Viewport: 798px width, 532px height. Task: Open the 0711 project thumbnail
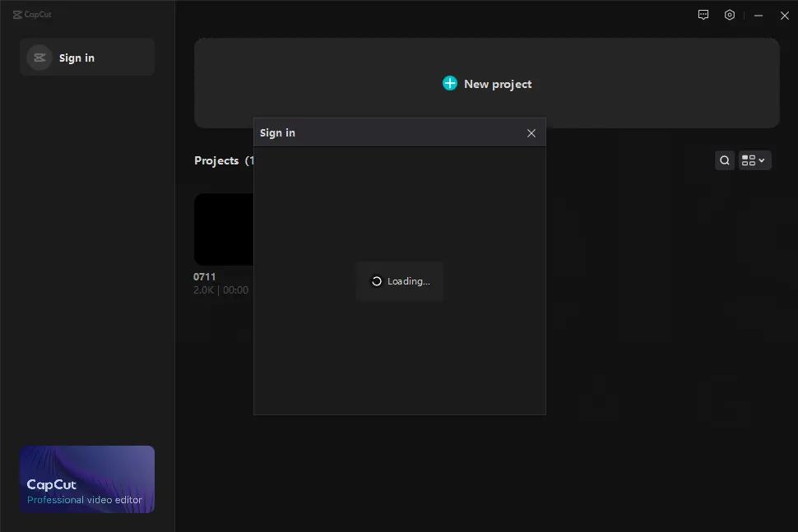pyautogui.click(x=224, y=229)
